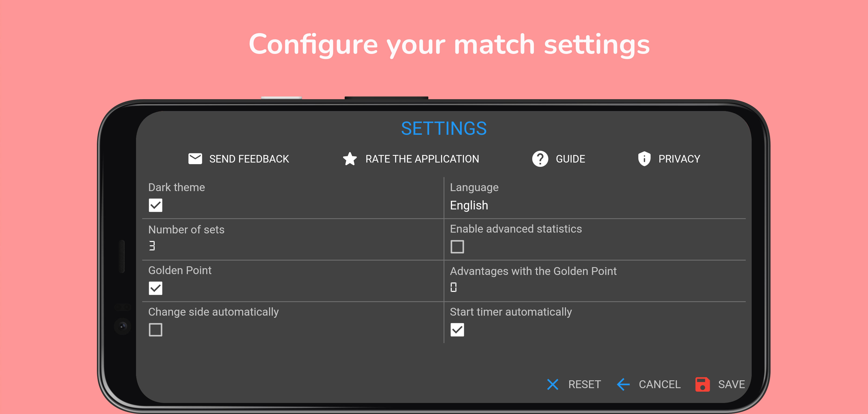
Task: Open the PRIVACY text link
Action: [679, 159]
